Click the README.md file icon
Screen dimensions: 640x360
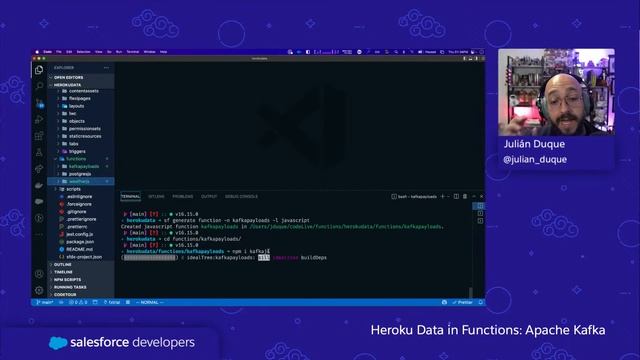point(62,249)
